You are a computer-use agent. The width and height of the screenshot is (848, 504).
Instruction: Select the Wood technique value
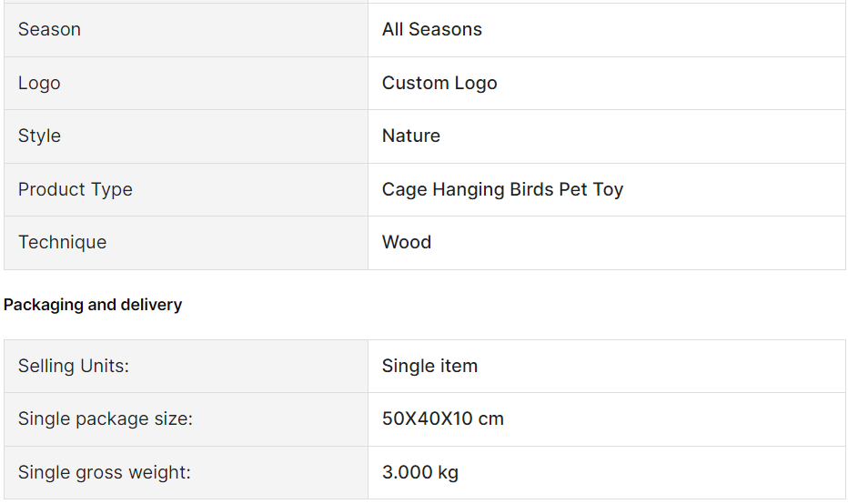pos(407,242)
